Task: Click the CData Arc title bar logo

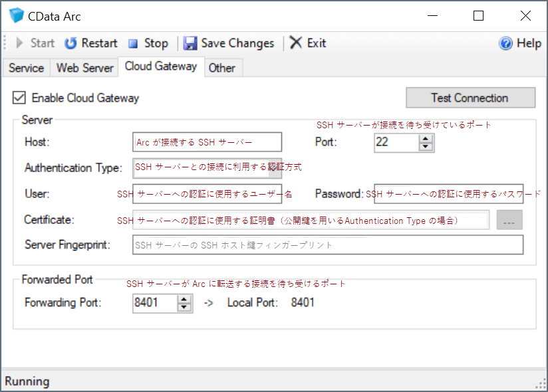Action: pyautogui.click(x=16, y=16)
